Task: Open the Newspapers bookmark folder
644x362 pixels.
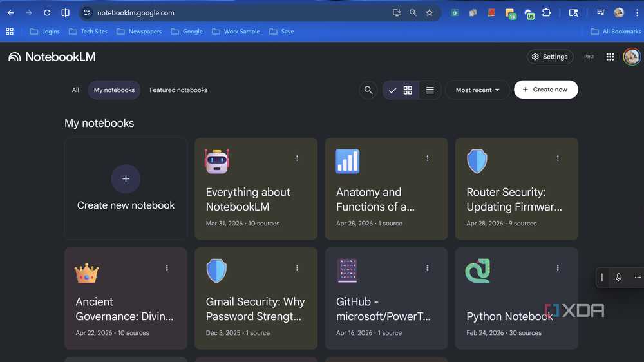Action: coord(139,31)
